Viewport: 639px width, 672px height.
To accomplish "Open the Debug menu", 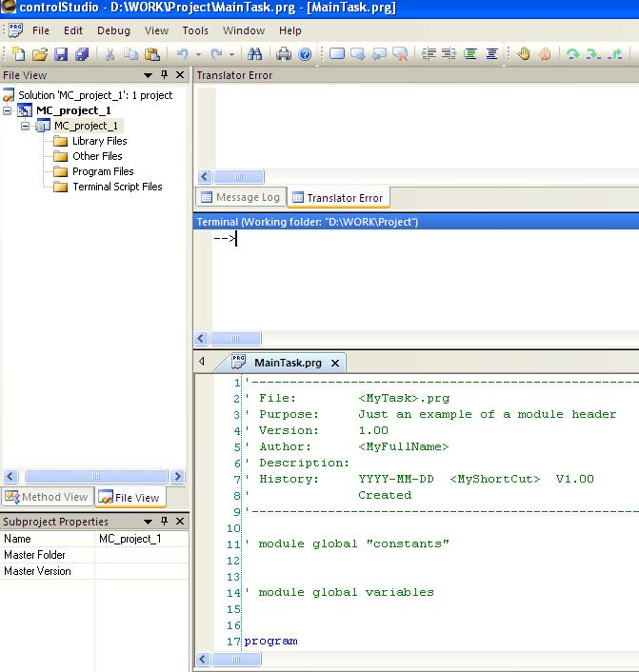I will coord(113,30).
